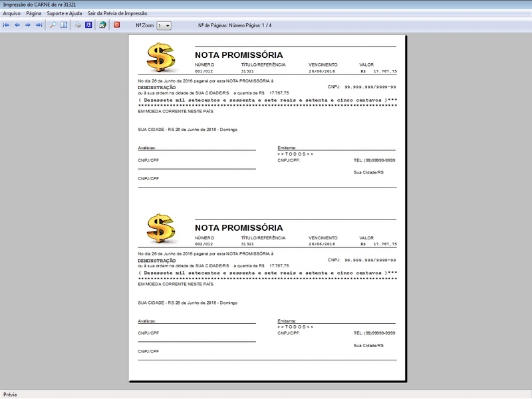
Task: Click the second note's dollar sign image
Action: [161, 229]
